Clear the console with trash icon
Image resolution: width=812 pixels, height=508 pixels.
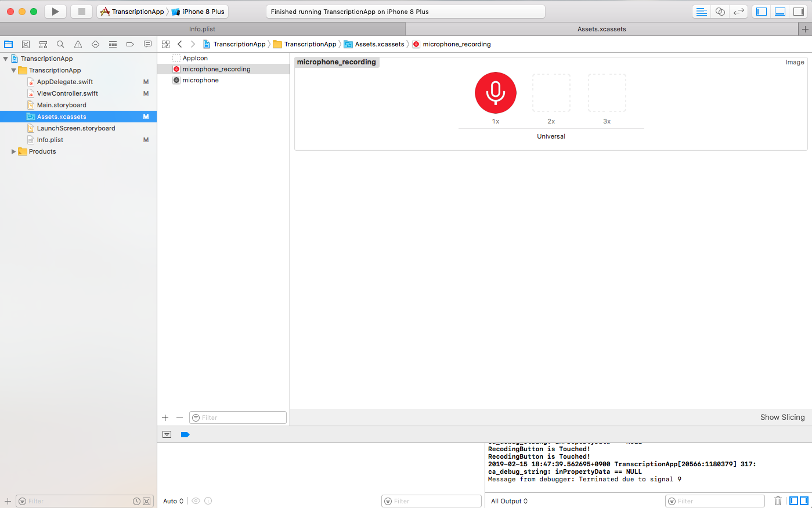778,501
